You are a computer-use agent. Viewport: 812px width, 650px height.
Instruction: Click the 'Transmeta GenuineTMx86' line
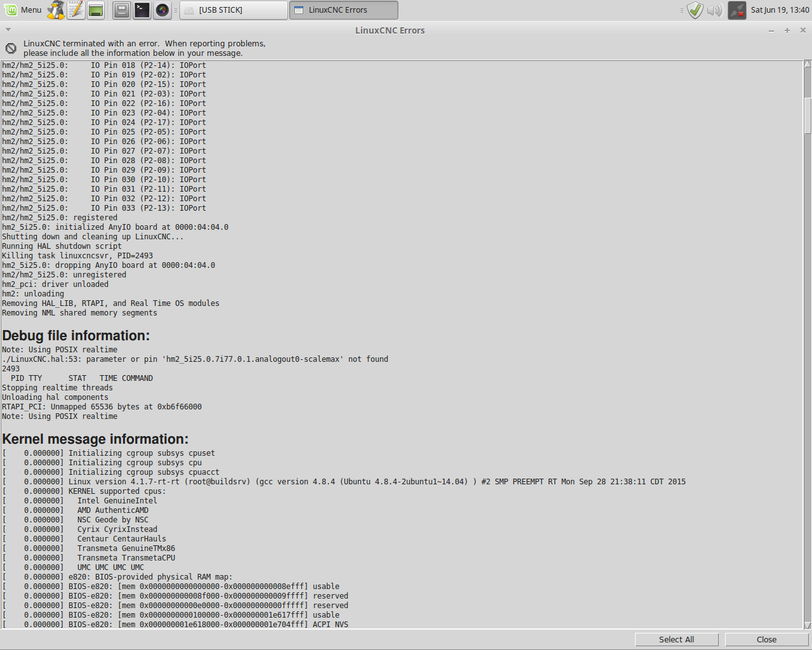click(x=88, y=548)
